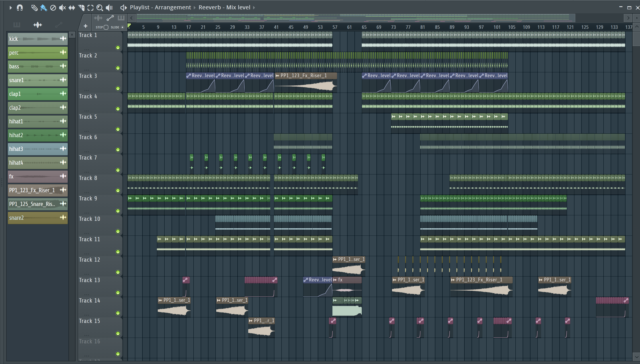Mute Track 2 using its green LED
Screen dimensions: 640x364
(x=118, y=68)
